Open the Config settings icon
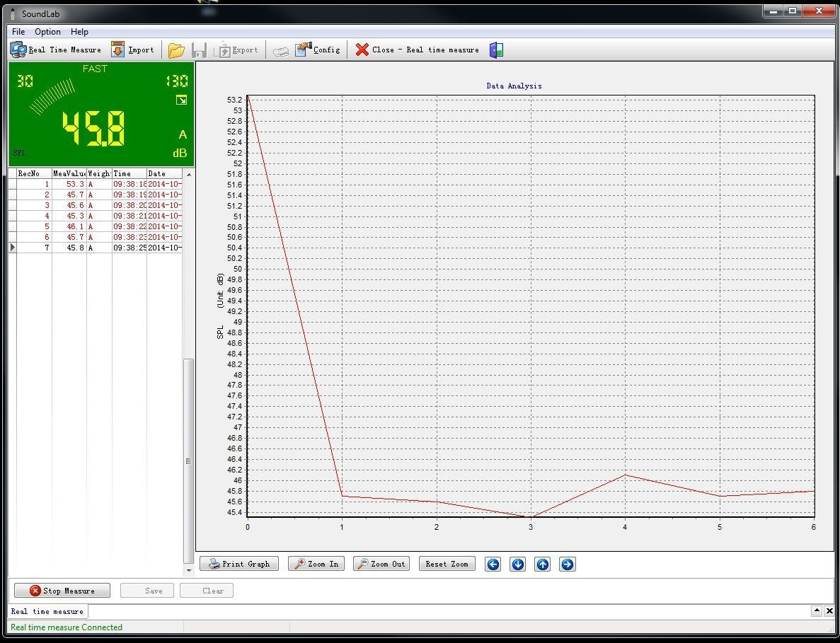The image size is (840, 643). click(x=304, y=50)
